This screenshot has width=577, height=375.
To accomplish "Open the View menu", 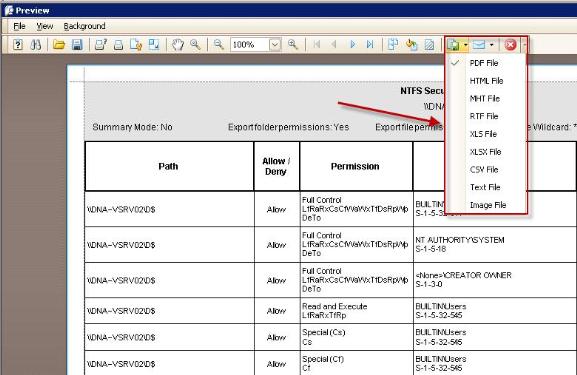I will point(45,26).
